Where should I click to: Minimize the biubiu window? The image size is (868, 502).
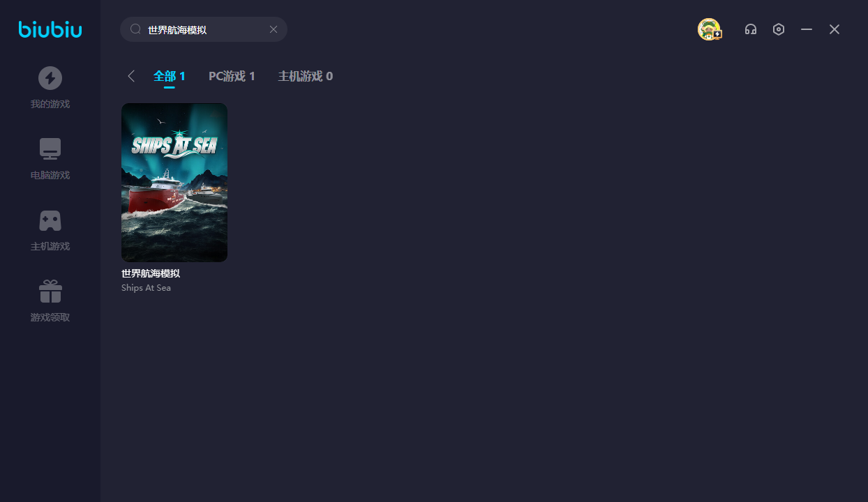[x=807, y=29]
